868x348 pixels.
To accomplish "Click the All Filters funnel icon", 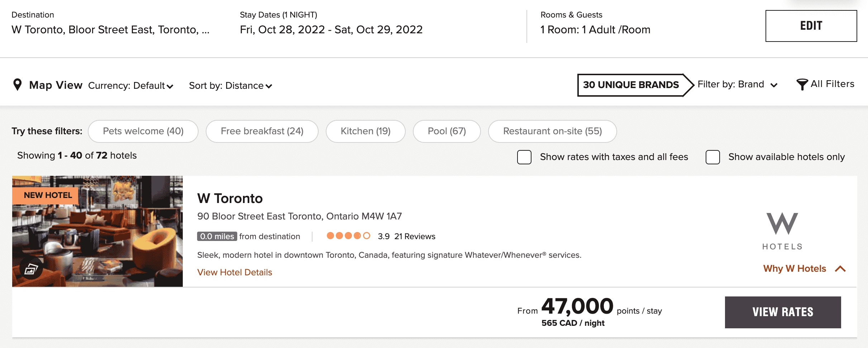I will [802, 84].
